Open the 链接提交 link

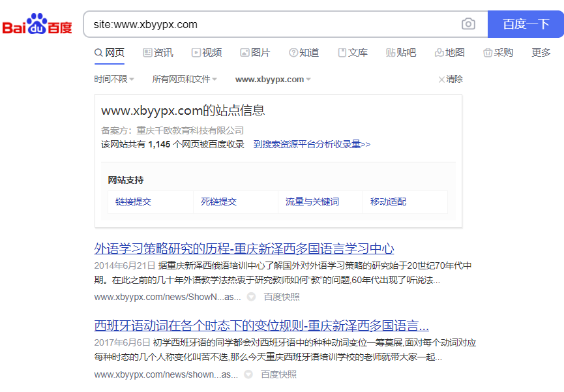134,202
